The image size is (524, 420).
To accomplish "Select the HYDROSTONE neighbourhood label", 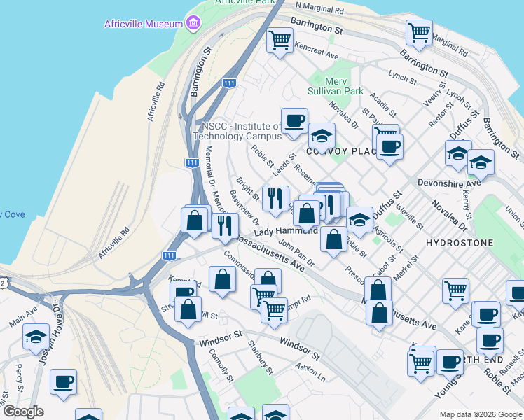I will (460, 243).
